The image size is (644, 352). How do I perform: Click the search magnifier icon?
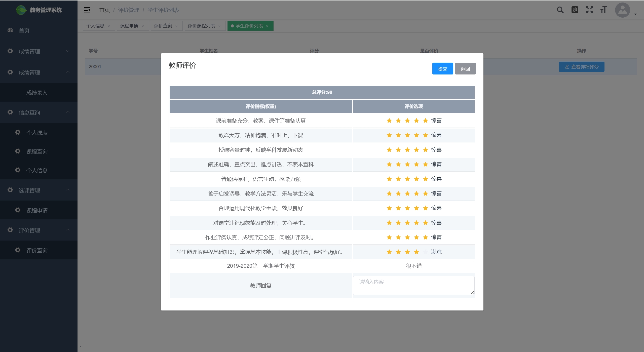(x=560, y=10)
